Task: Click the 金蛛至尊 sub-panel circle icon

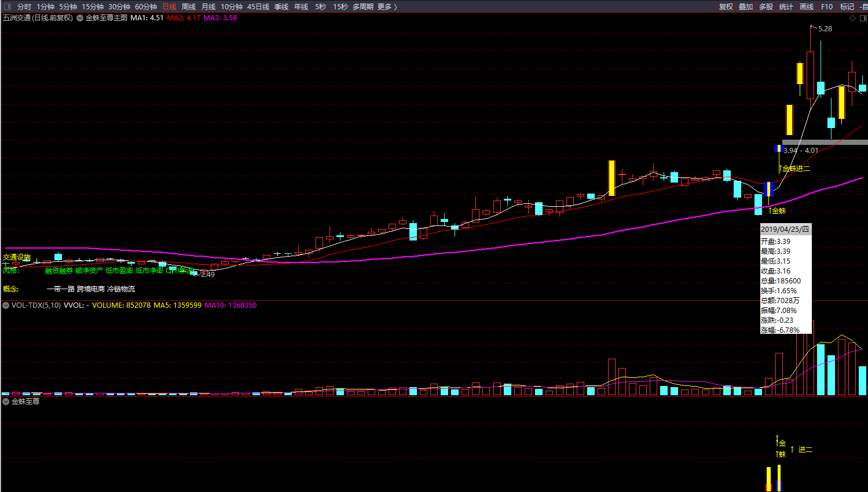Action: [x=6, y=401]
